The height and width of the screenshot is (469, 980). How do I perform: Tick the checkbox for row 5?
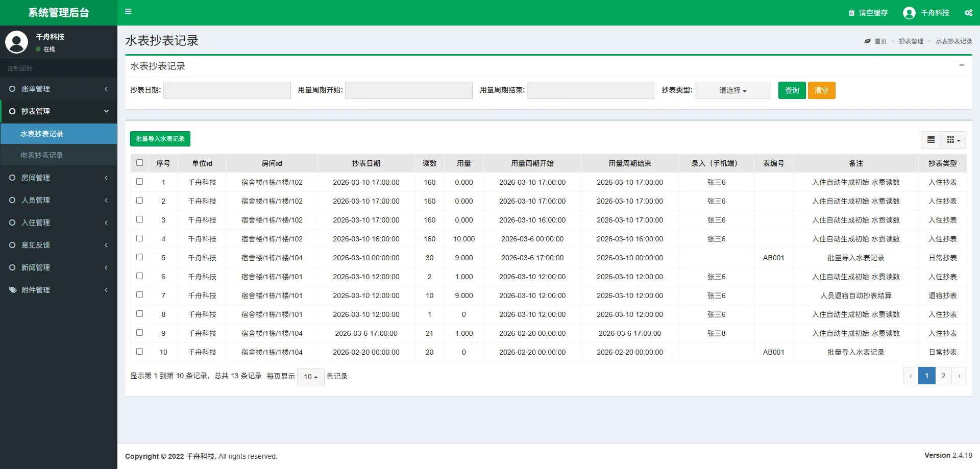pyautogui.click(x=139, y=257)
